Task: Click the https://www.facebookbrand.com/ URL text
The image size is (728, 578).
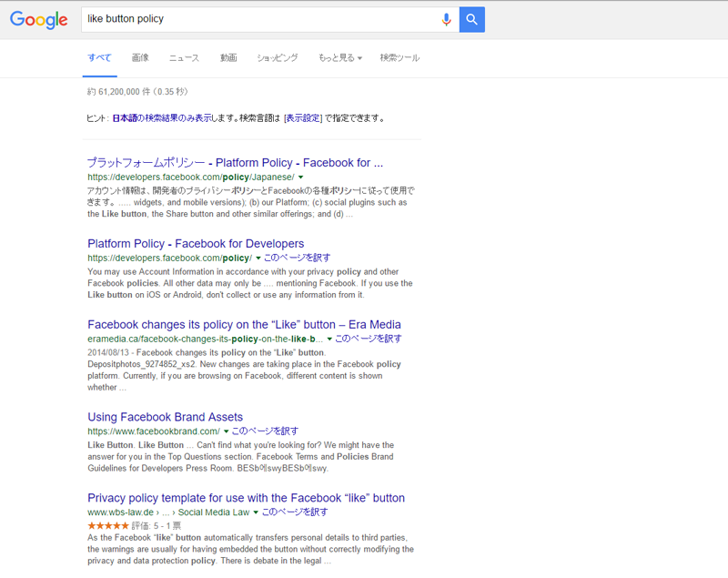Action: tap(154, 431)
